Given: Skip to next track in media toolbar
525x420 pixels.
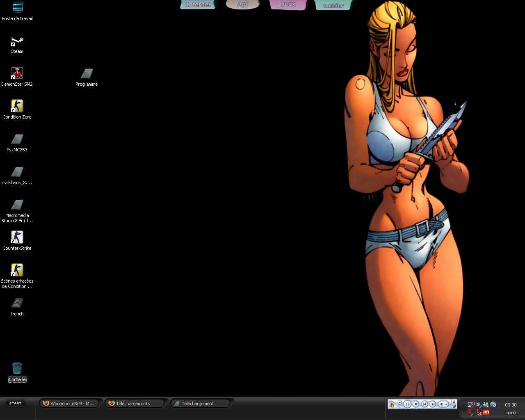Looking at the screenshot, I should (433, 404).
